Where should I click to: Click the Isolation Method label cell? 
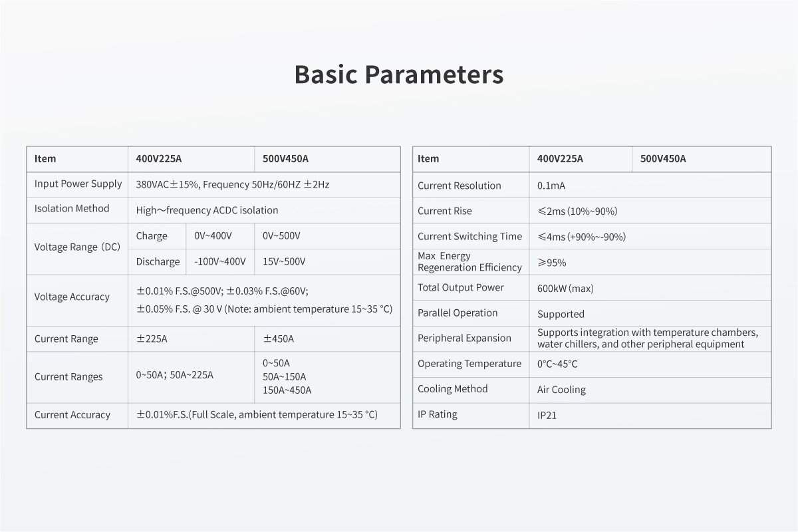tap(72, 209)
